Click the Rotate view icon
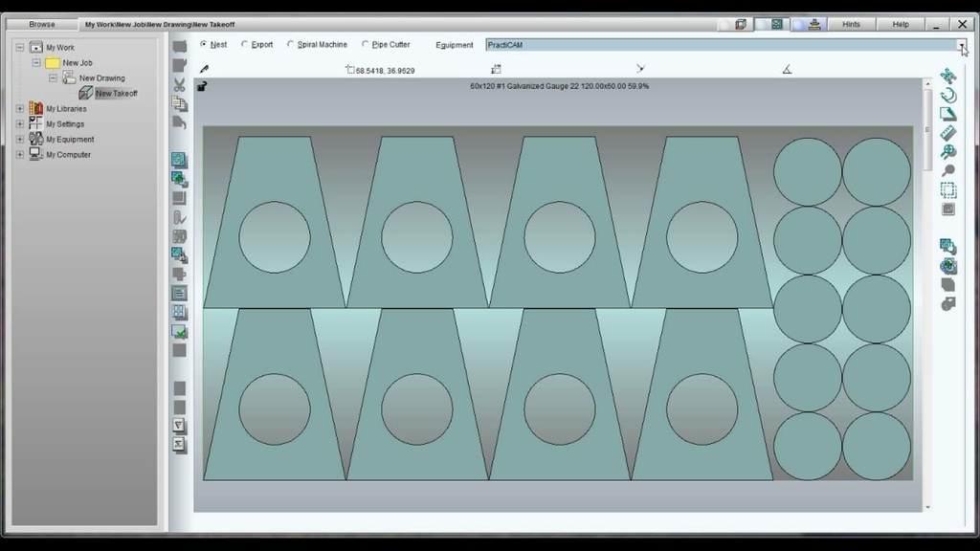The width and height of the screenshot is (980, 551). pos(948,95)
